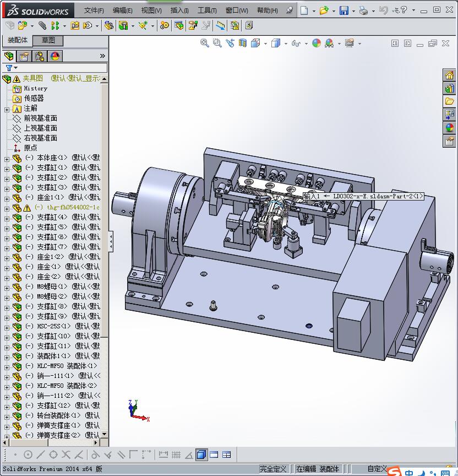
Task: Click the Edit Appearance color ball icon
Action: (x=317, y=44)
